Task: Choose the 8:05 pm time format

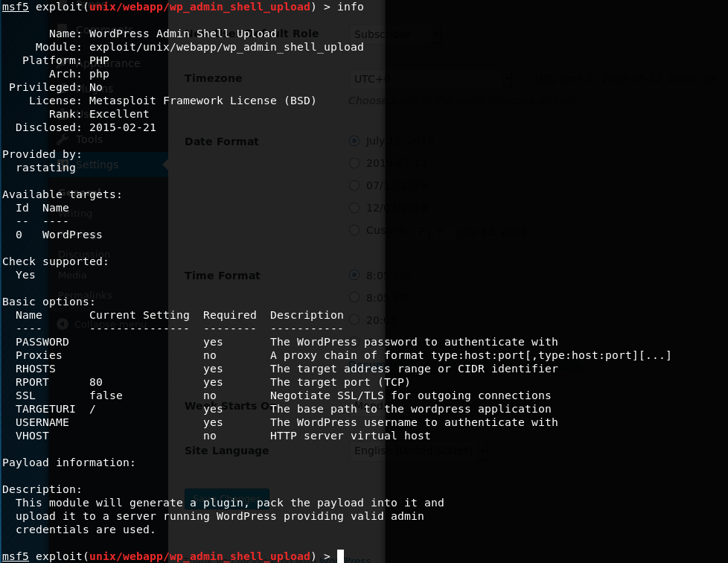Action: [354, 275]
